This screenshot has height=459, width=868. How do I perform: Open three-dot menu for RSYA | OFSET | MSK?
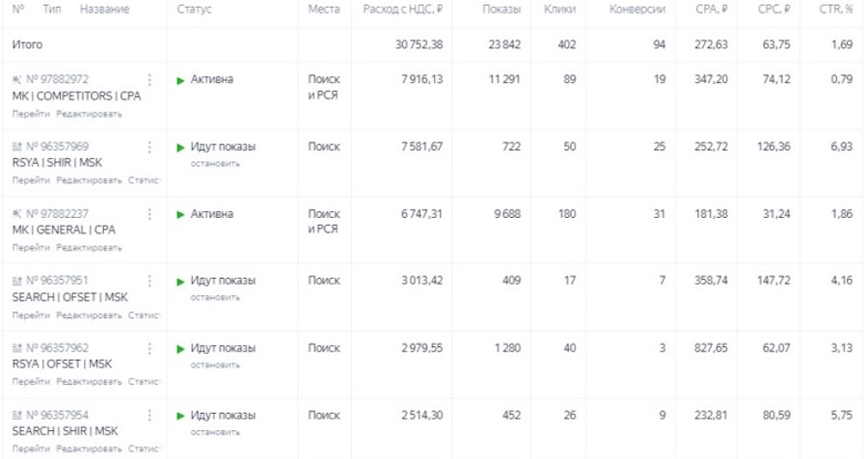149,348
